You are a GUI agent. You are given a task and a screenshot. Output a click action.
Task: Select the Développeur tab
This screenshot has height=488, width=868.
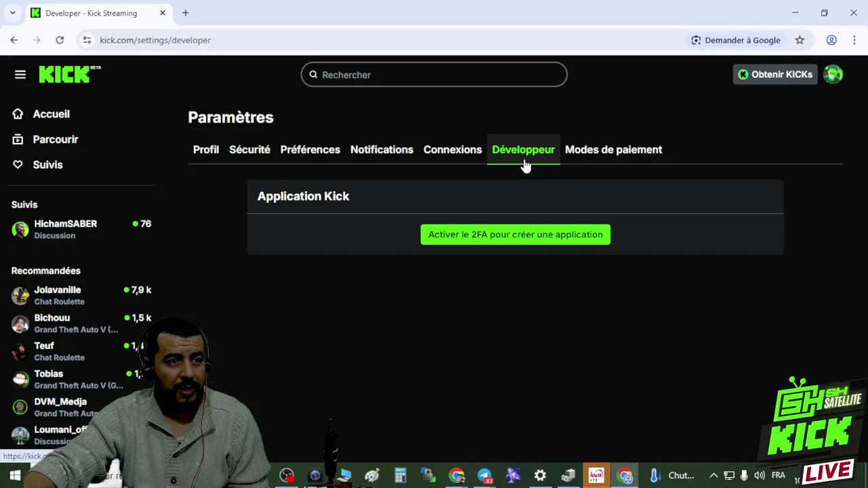[523, 150]
